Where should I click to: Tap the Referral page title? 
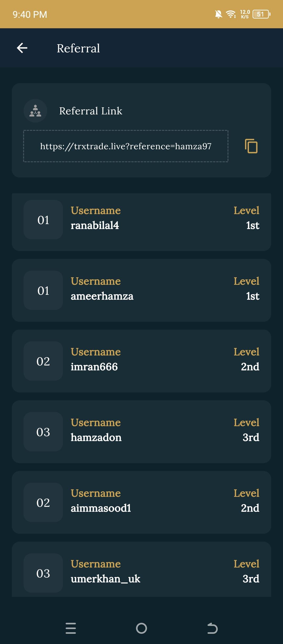pyautogui.click(x=78, y=48)
